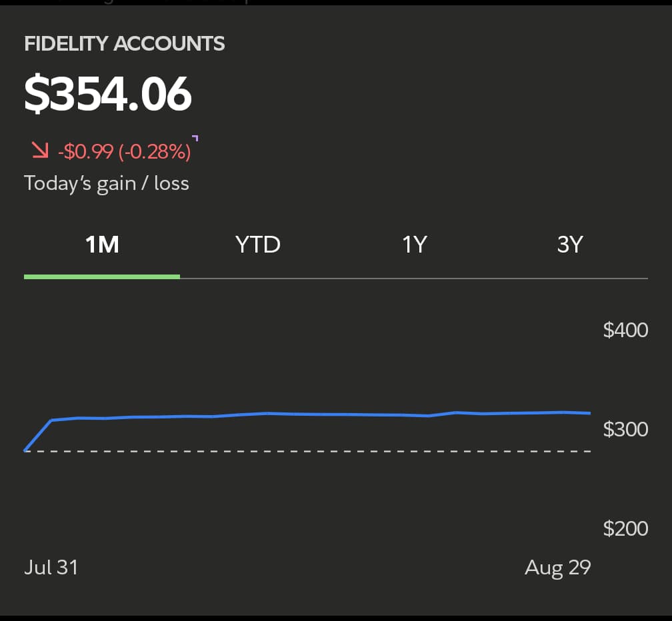Tap the Today's gain / loss label
672x621 pixels.
107,183
